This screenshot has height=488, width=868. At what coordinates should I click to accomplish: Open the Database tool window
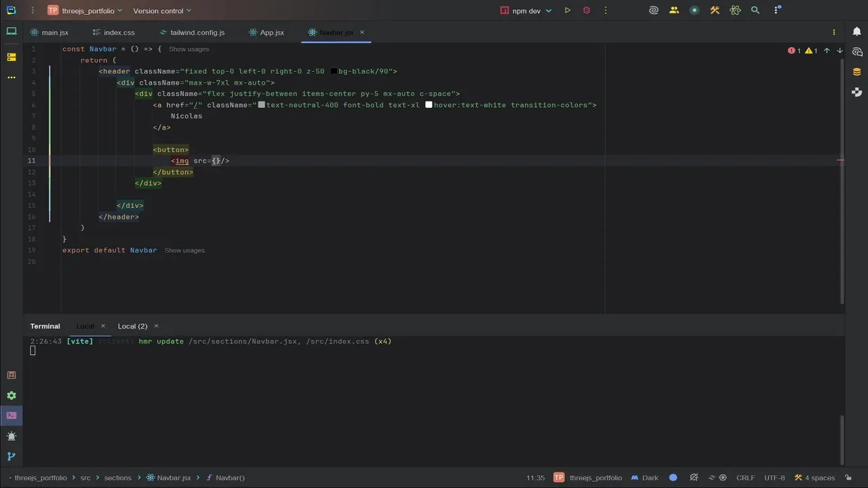pos(857,72)
